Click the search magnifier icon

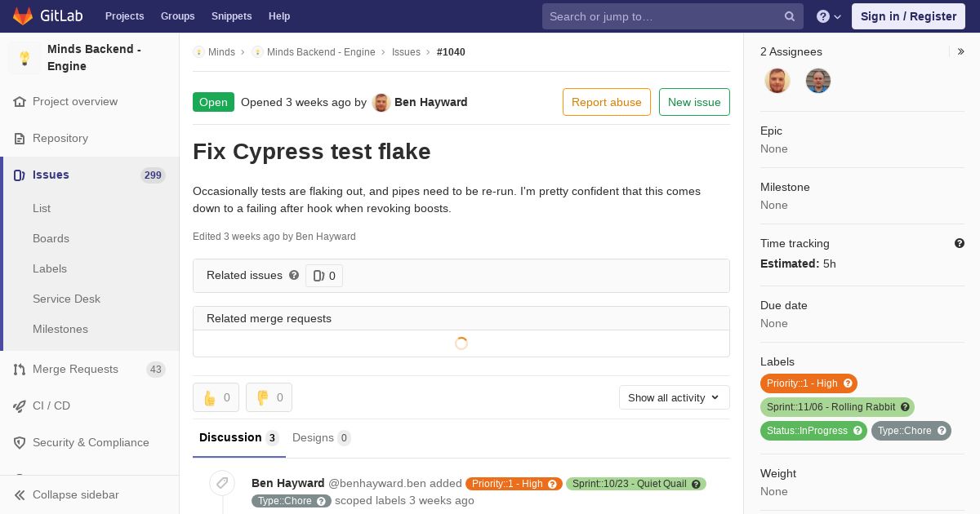[790, 16]
